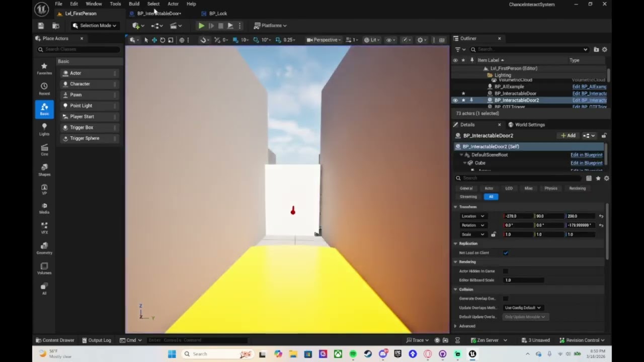Image resolution: width=644 pixels, height=362 pixels.
Task: Click the Add component button
Action: click(569, 136)
